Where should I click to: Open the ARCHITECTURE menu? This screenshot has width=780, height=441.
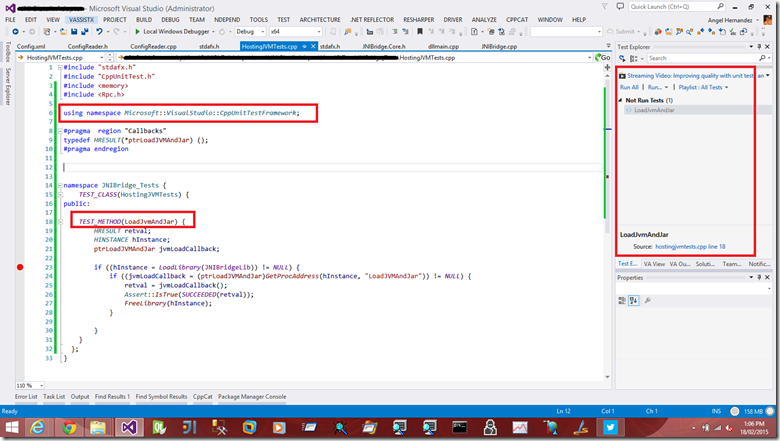coord(321,19)
